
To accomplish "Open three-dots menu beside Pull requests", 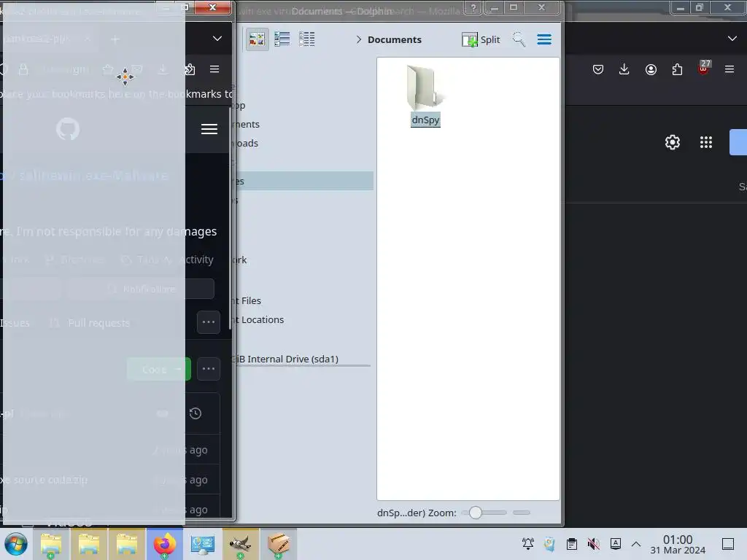I will (x=209, y=322).
